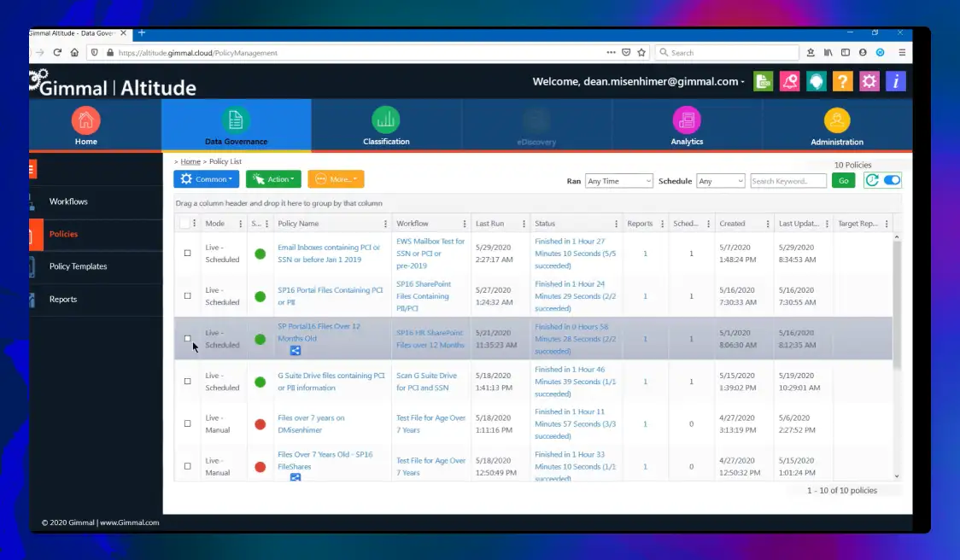This screenshot has height=560, width=960.
Task: Click share icon under SP Portal16 Files policy
Action: pyautogui.click(x=296, y=351)
